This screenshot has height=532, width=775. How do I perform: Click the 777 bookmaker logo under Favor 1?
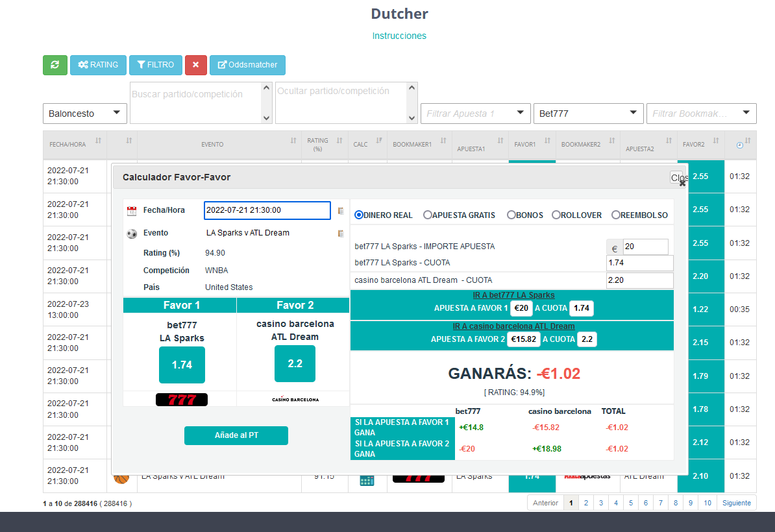[x=181, y=399]
